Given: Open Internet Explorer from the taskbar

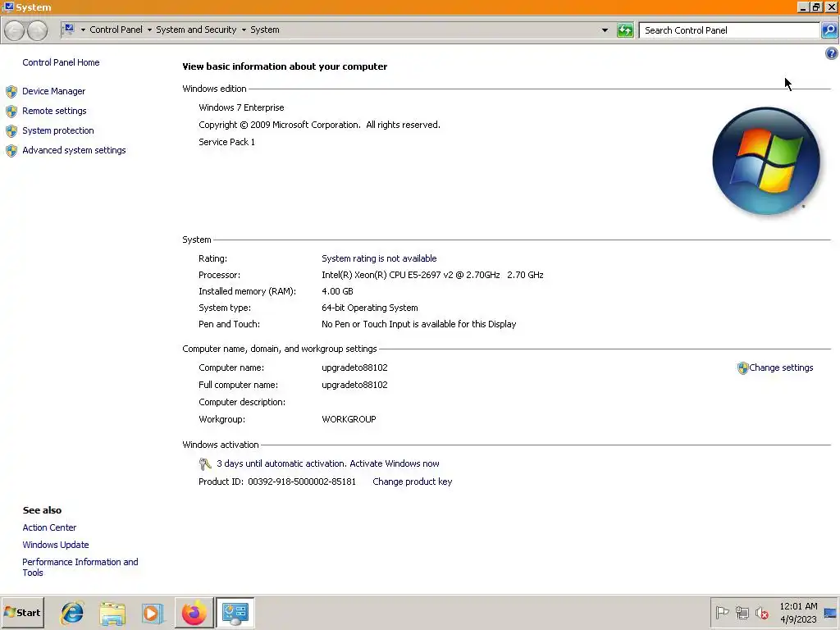Looking at the screenshot, I should point(72,613).
